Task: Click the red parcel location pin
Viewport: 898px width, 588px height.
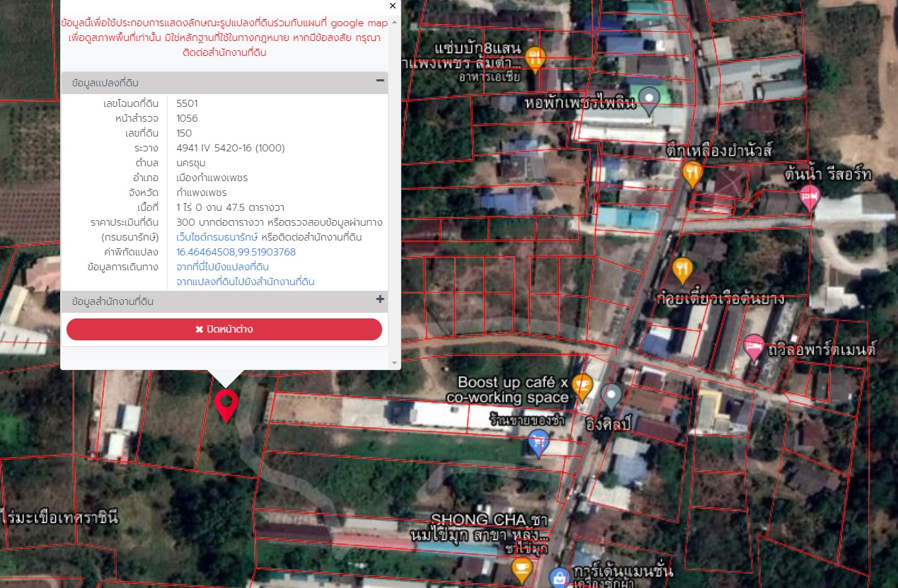Action: [226, 405]
